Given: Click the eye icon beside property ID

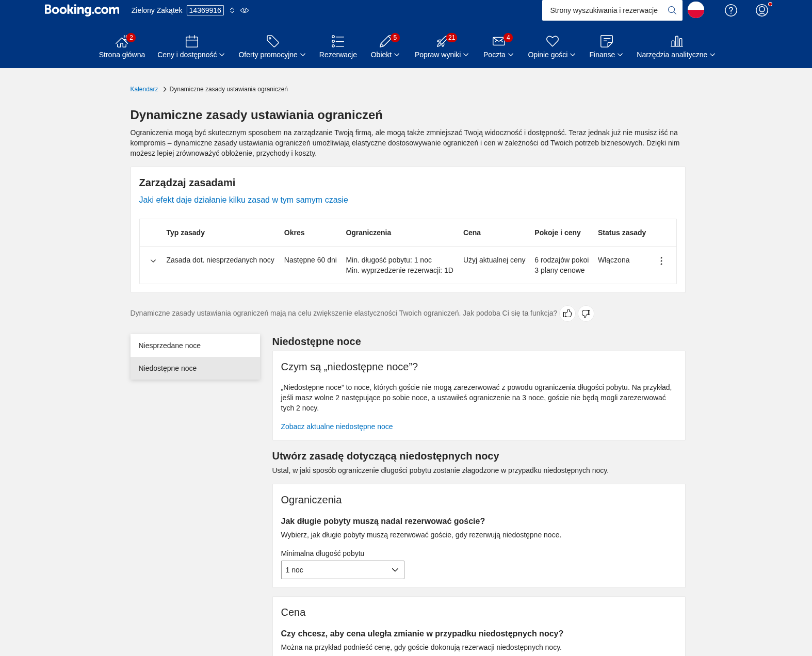Looking at the screenshot, I should click(245, 10).
